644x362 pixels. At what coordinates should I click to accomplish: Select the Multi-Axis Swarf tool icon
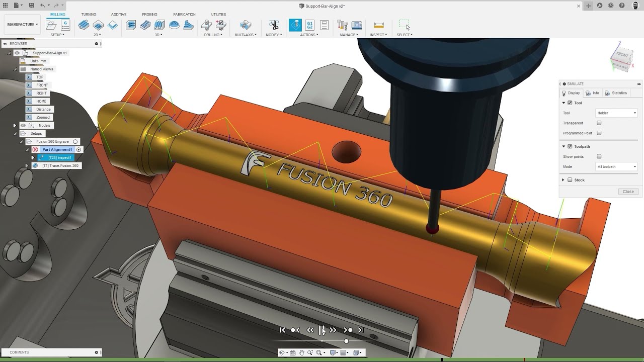(x=246, y=25)
